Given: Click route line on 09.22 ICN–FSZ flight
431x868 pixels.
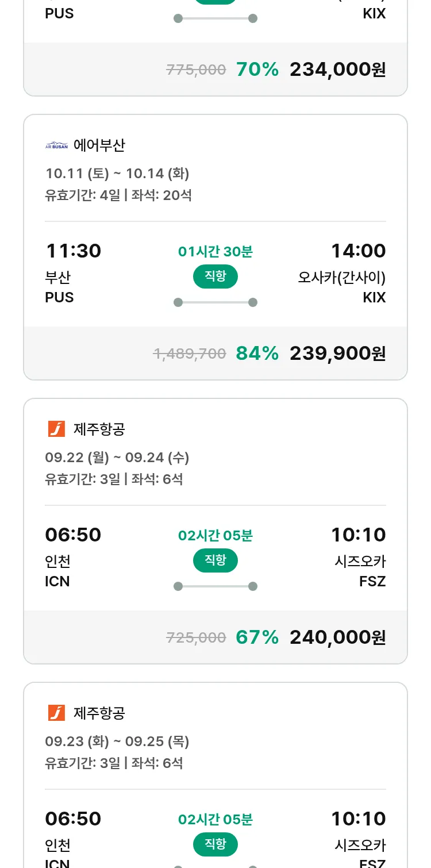Looking at the screenshot, I should [215, 586].
